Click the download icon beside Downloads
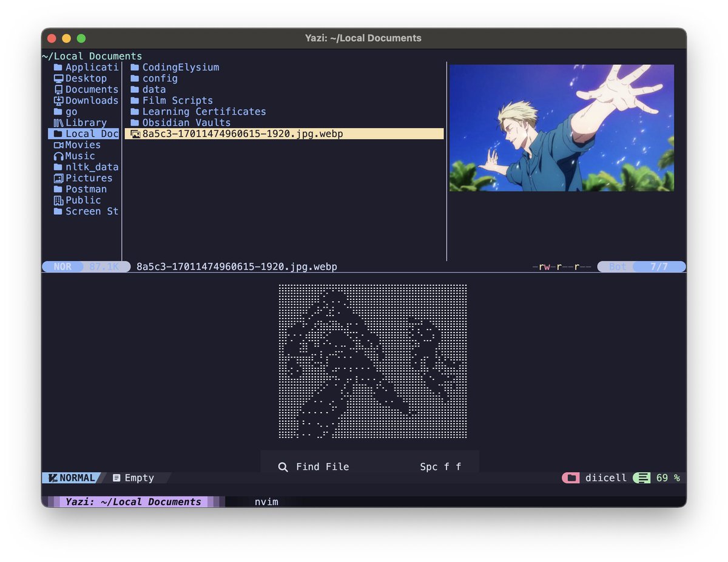 58,101
